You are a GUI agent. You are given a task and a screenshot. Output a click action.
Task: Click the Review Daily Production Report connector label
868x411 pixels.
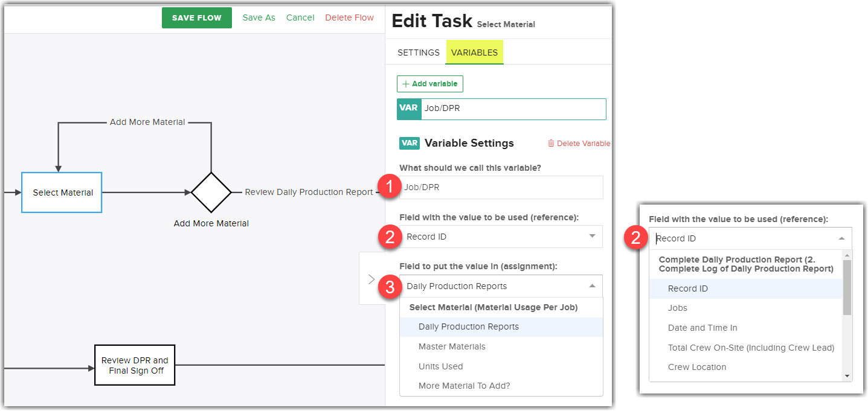tap(309, 192)
